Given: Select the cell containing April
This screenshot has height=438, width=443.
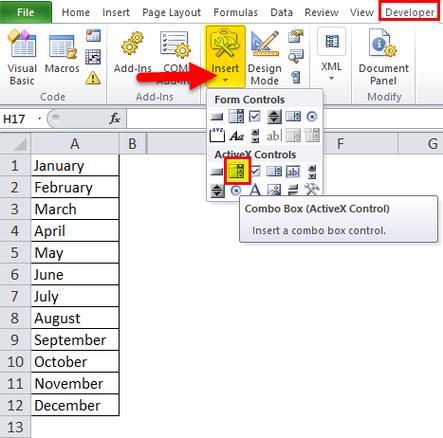Looking at the screenshot, I should (x=75, y=231).
